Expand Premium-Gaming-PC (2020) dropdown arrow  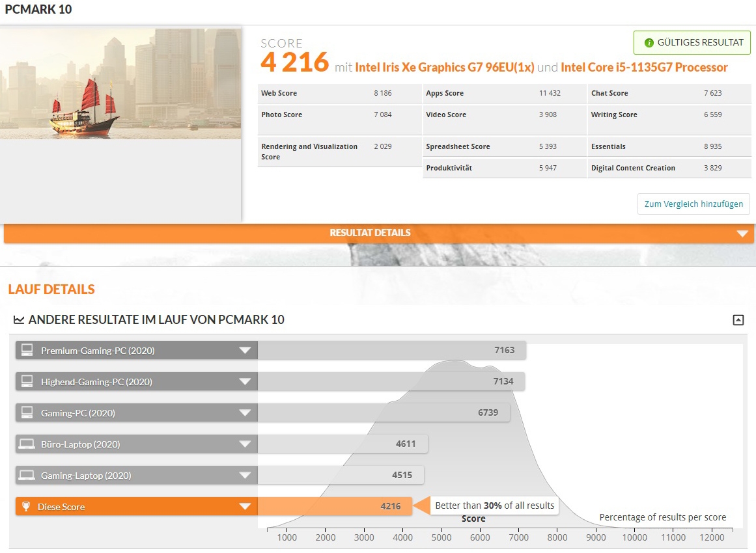(x=245, y=350)
